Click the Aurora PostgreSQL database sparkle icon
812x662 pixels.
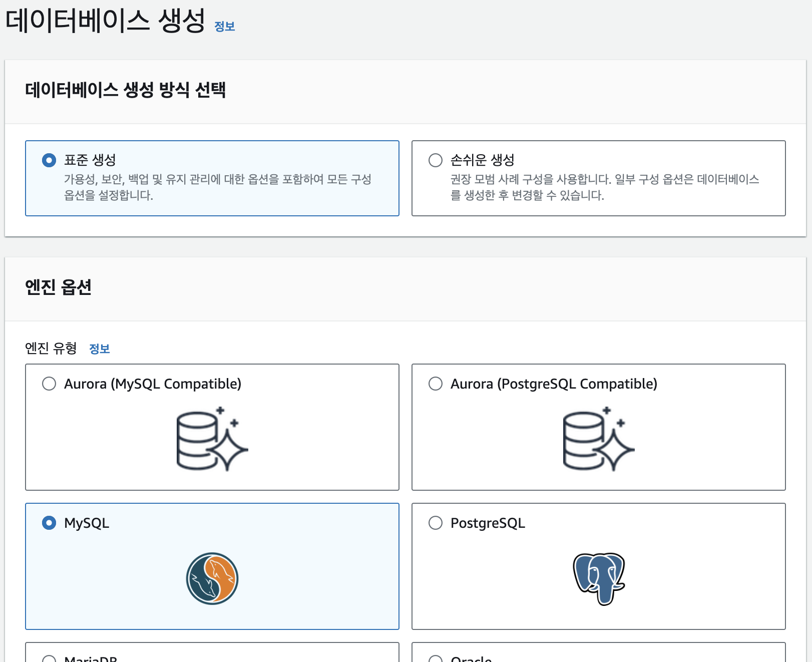pos(599,439)
